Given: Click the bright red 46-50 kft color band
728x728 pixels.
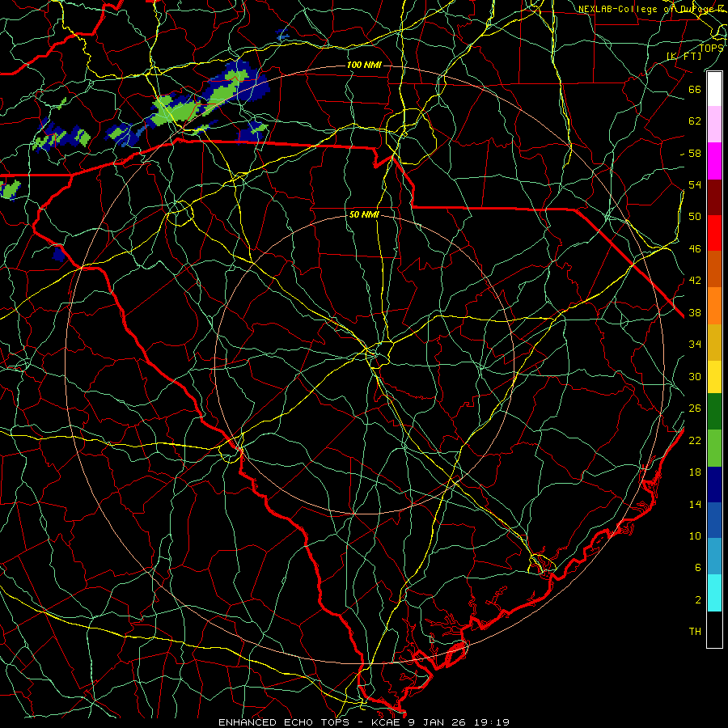Looking at the screenshot, I should coord(714,233).
